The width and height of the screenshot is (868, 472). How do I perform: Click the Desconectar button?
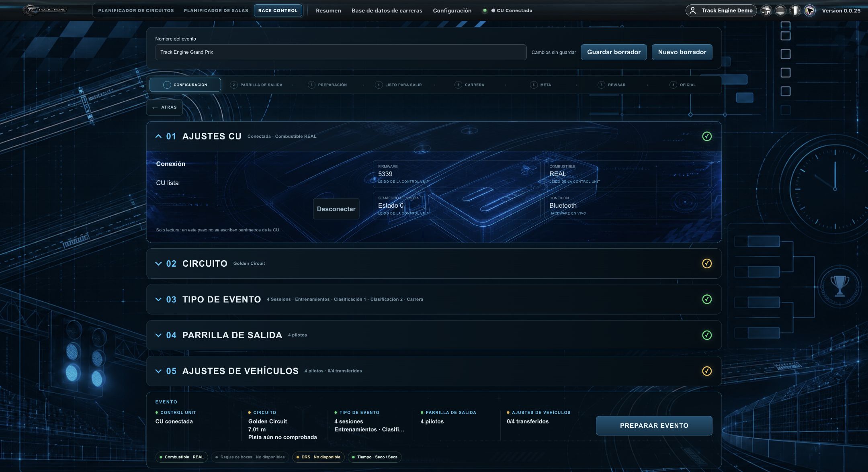coord(336,209)
